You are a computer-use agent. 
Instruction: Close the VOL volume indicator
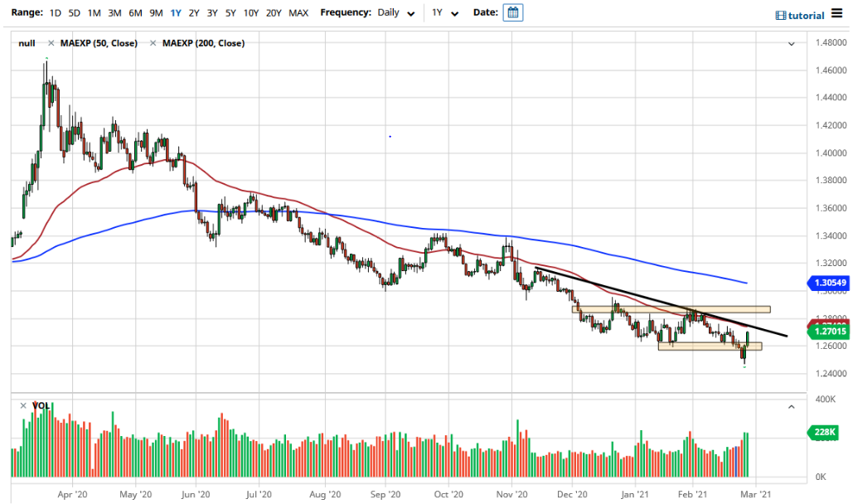tap(22, 405)
